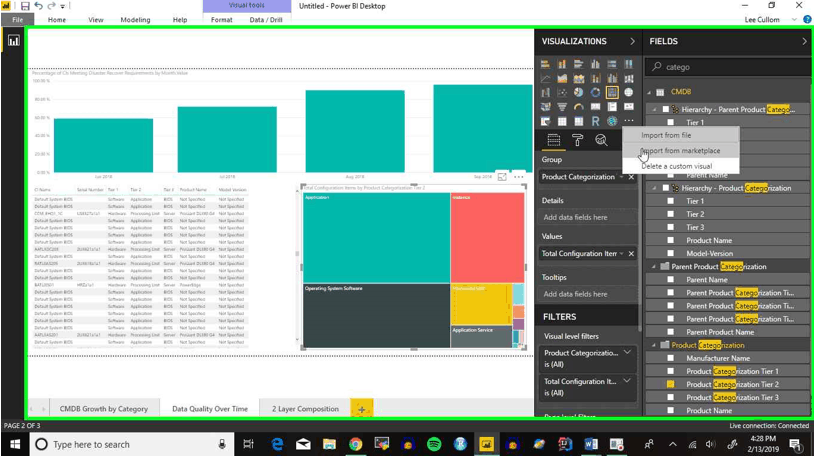The height and width of the screenshot is (456, 816).
Task: Open treemap focus mode icon
Action: (502, 177)
